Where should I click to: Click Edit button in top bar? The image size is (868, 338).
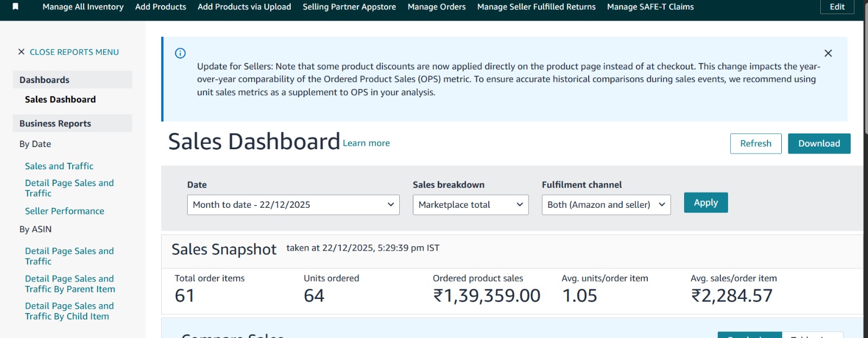point(837,7)
